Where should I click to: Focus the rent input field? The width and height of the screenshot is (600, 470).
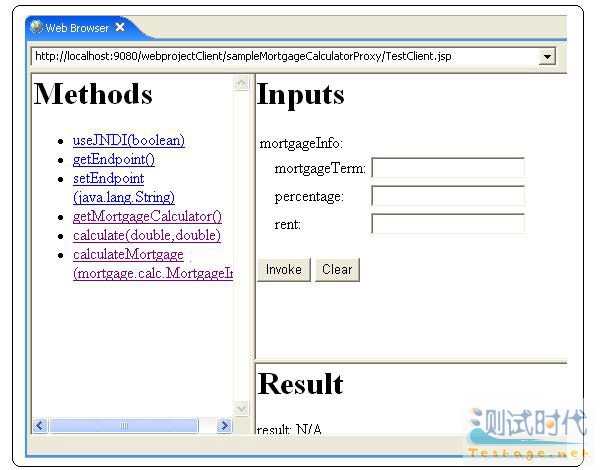coord(447,224)
